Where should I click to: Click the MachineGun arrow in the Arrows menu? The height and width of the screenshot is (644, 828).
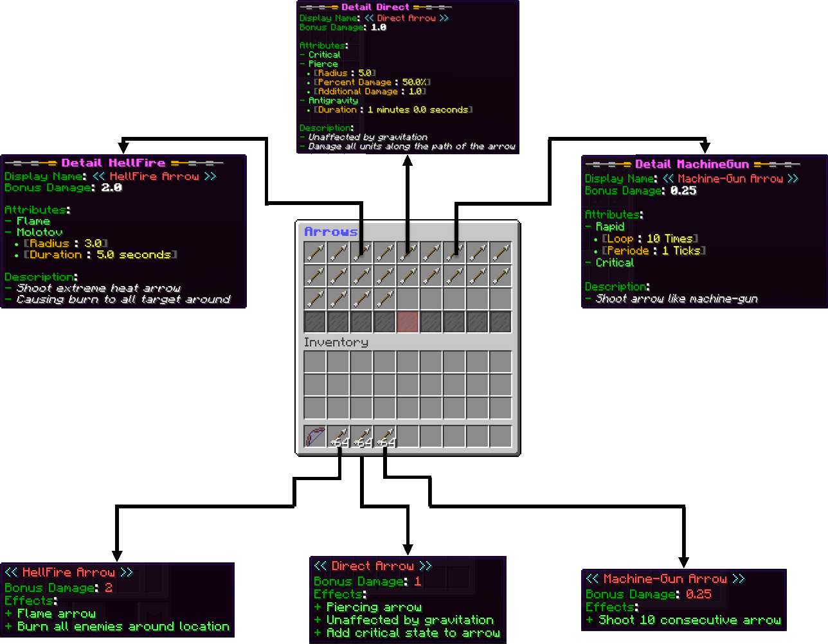pyautogui.click(x=454, y=253)
